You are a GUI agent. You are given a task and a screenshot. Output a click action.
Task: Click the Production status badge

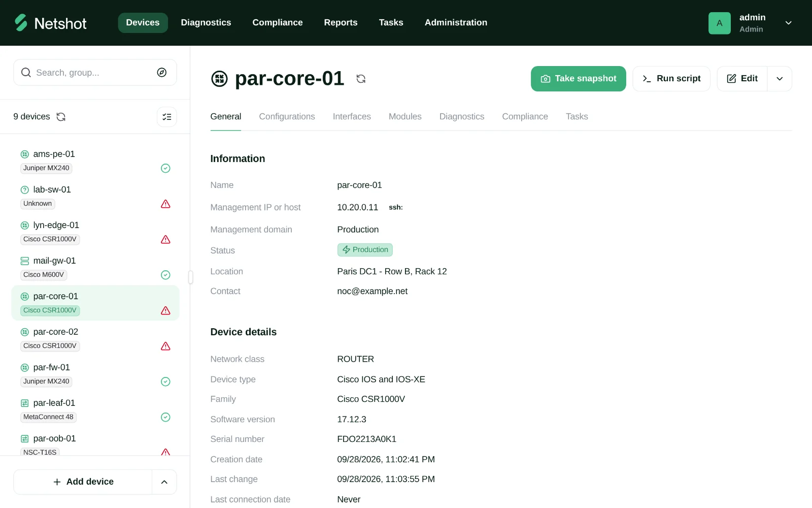tap(365, 250)
